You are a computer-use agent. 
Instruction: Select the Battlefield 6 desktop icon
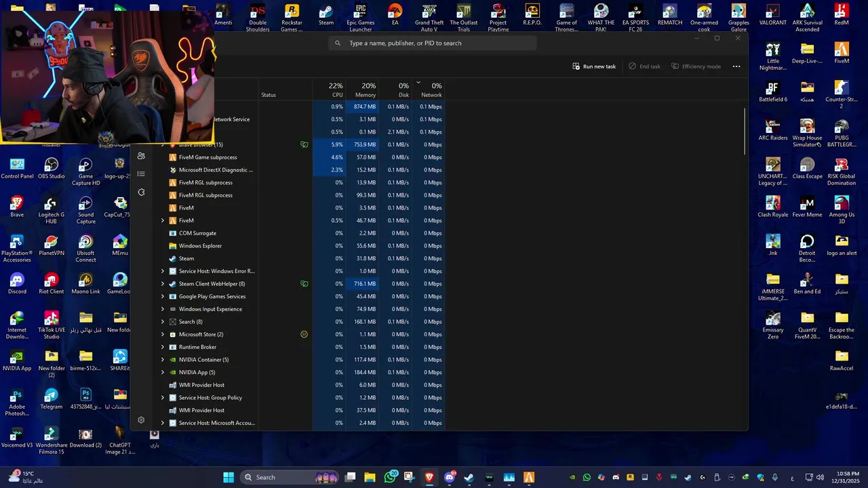(x=772, y=91)
